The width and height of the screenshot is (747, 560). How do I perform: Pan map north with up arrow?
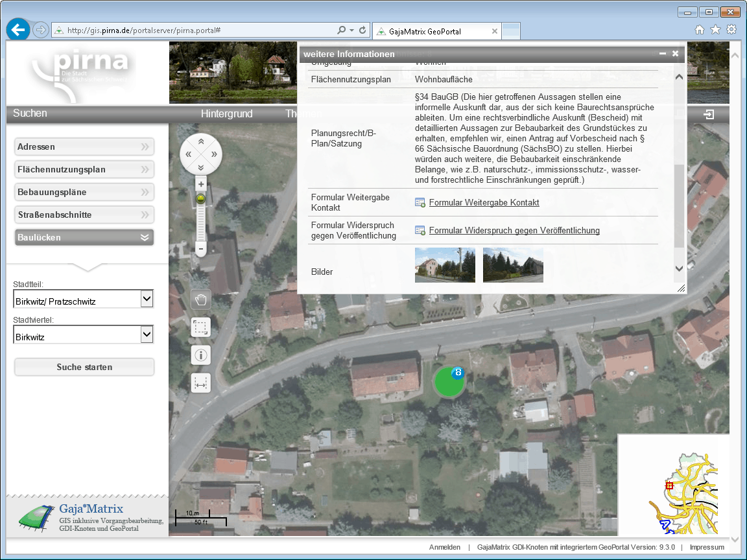click(x=201, y=141)
